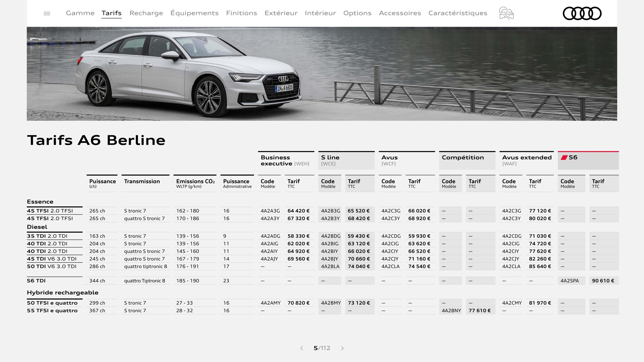Click the price 70 820 €
This screenshot has height=362, width=644.
(299, 303)
